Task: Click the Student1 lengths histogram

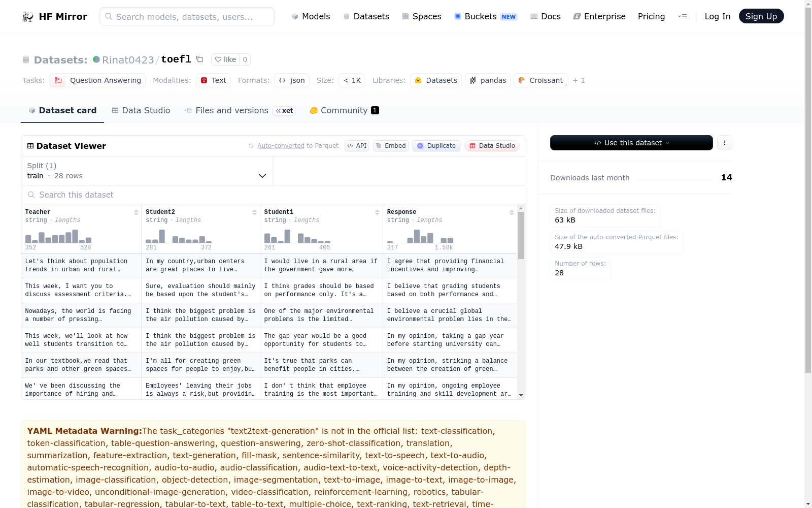Action: pos(297,236)
